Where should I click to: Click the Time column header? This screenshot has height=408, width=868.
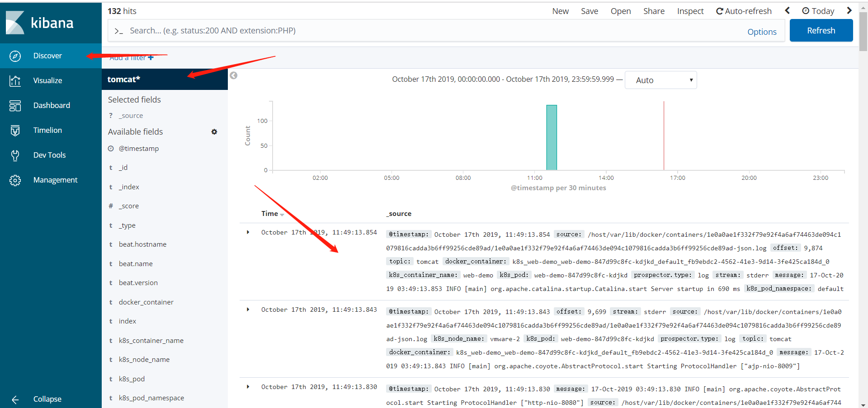[x=269, y=214]
